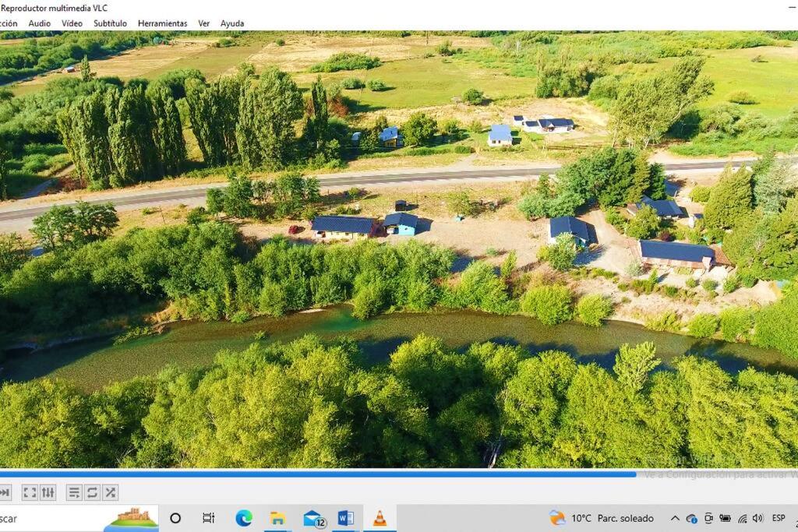Open the Subtítulo menu

tap(110, 23)
